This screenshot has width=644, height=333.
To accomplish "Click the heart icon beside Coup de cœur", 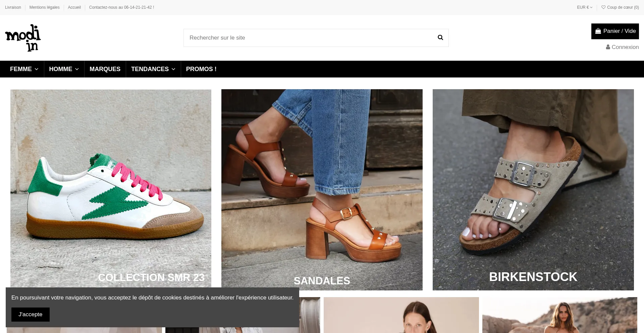I will (x=603, y=7).
